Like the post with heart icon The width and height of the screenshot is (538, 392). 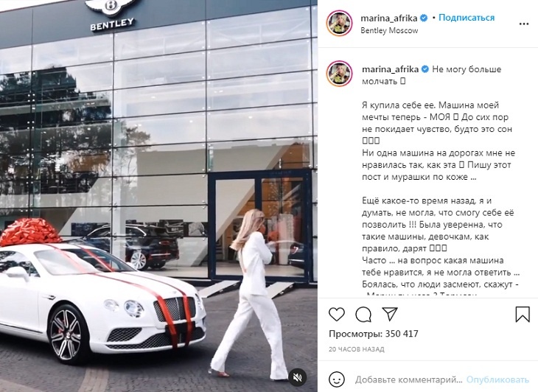pos(337,314)
